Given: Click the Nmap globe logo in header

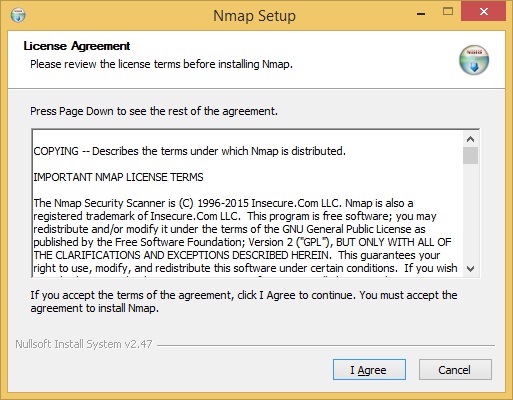Looking at the screenshot, I should tap(474, 60).
